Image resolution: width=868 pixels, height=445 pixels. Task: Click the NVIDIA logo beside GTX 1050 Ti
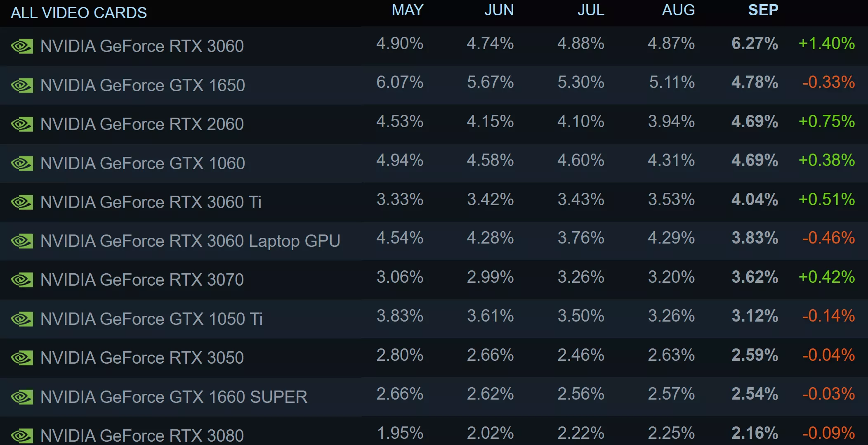pos(22,319)
